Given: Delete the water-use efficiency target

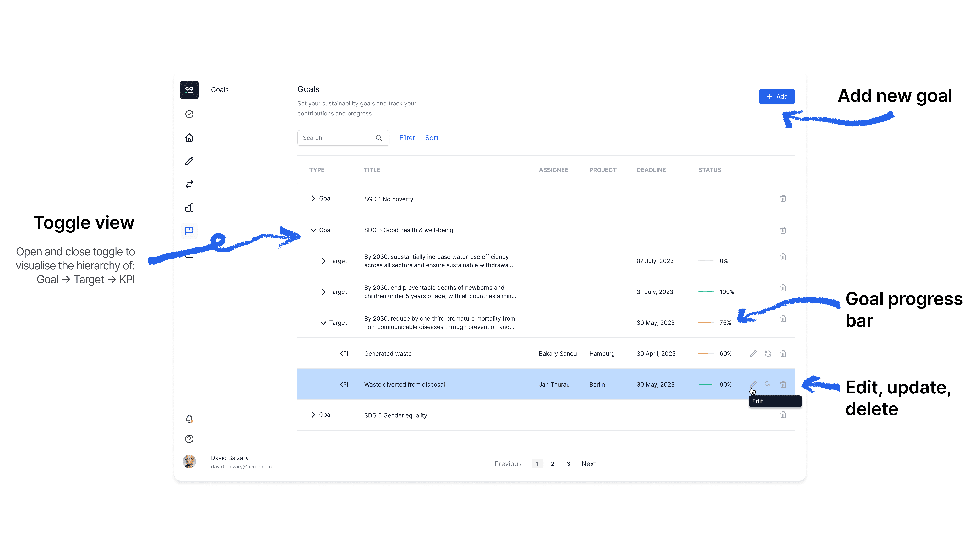Looking at the screenshot, I should [783, 257].
